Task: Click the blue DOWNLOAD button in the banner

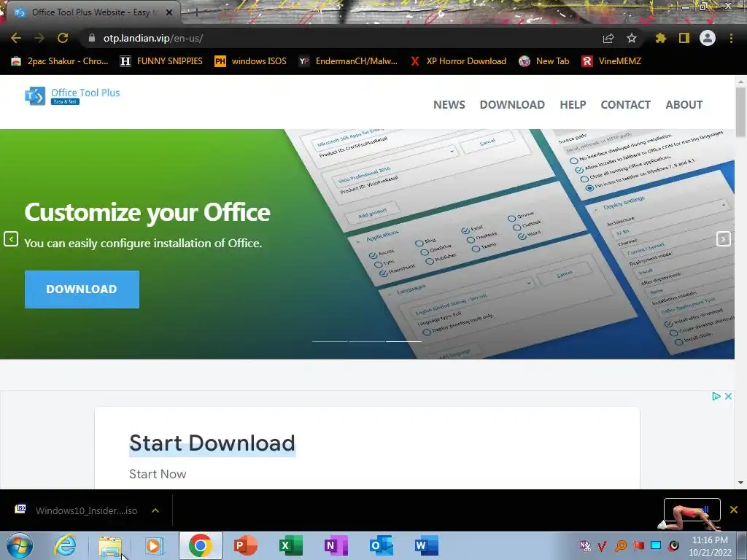Action: 82,289
